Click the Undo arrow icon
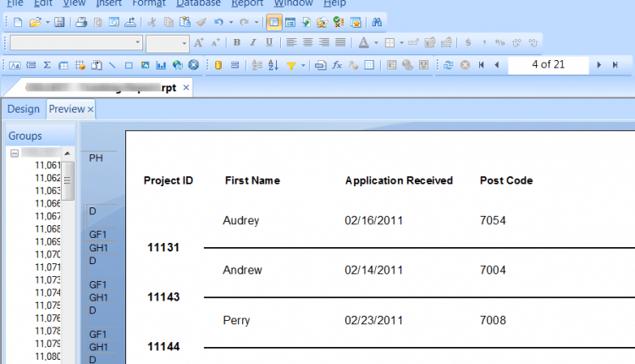The width and height of the screenshot is (635, 364). pyautogui.click(x=218, y=22)
